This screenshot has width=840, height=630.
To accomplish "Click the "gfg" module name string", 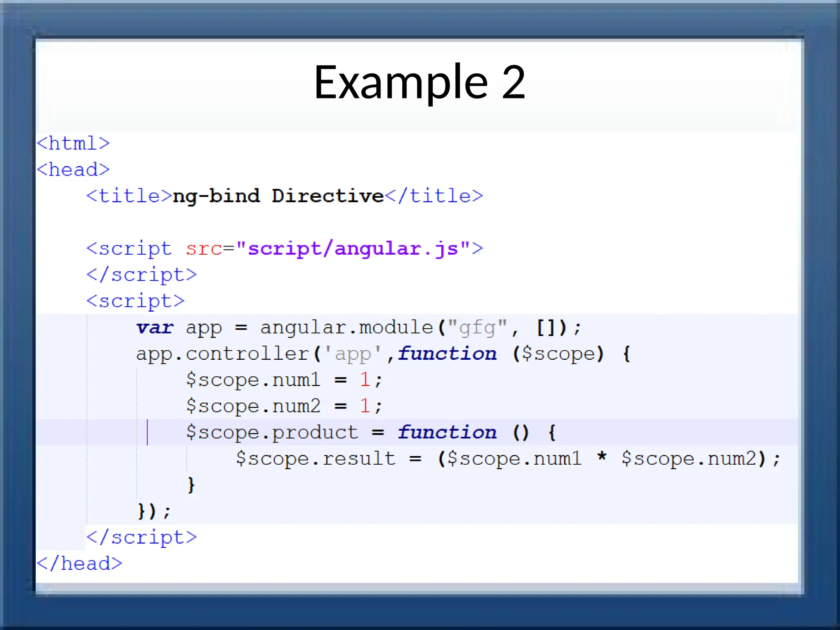I will tap(477, 328).
